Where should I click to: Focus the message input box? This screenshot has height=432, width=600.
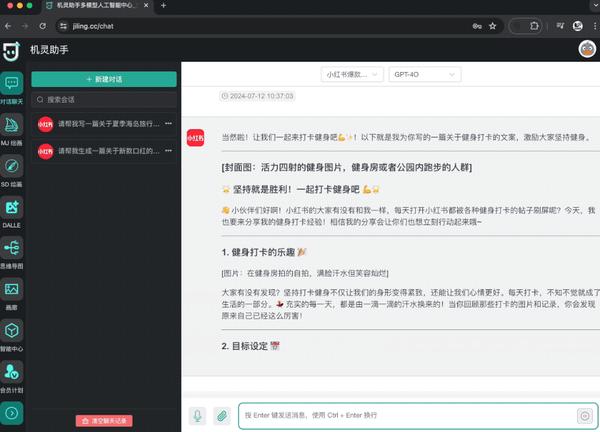point(418,416)
